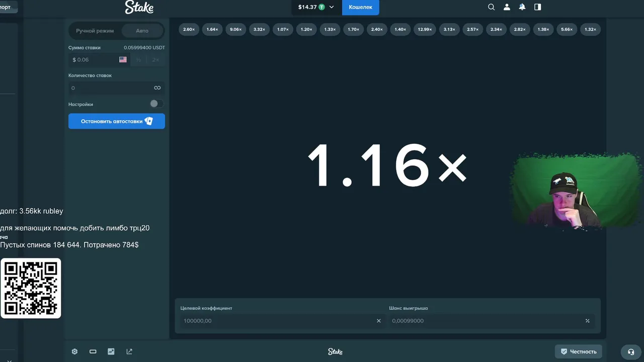Click the Количество ставок input field
The height and width of the screenshot is (362, 644).
(x=117, y=87)
